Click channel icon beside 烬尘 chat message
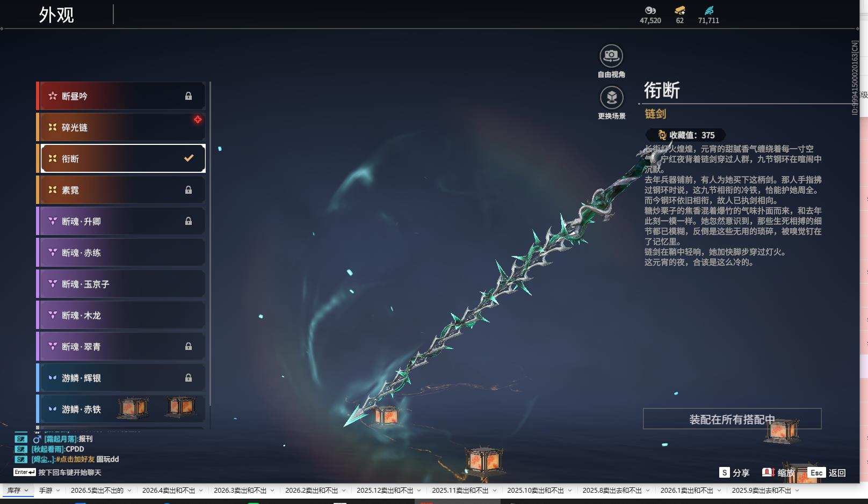The width and height of the screenshot is (868, 504). click(20, 459)
